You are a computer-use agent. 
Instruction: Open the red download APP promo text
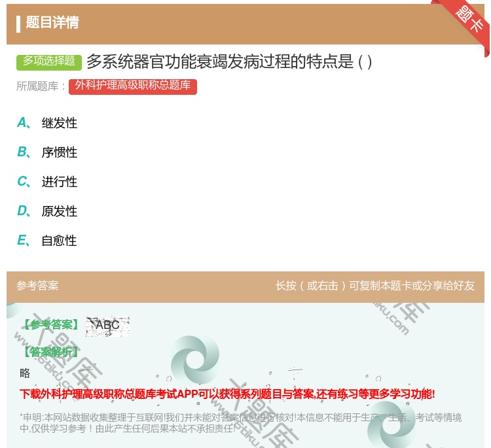tap(227, 394)
